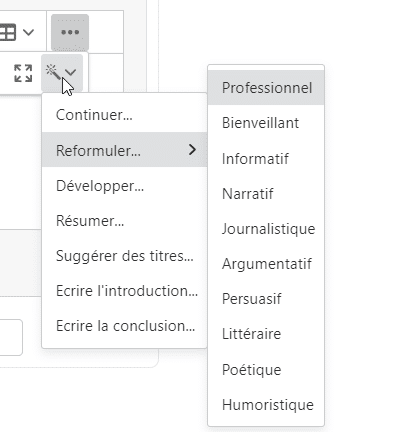This screenshot has width=411, height=432.
Task: Choose the Journalistique style
Action: pyautogui.click(x=266, y=229)
